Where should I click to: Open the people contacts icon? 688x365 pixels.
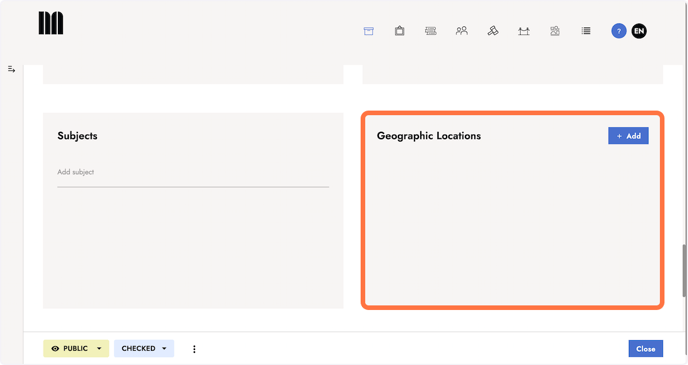462,31
